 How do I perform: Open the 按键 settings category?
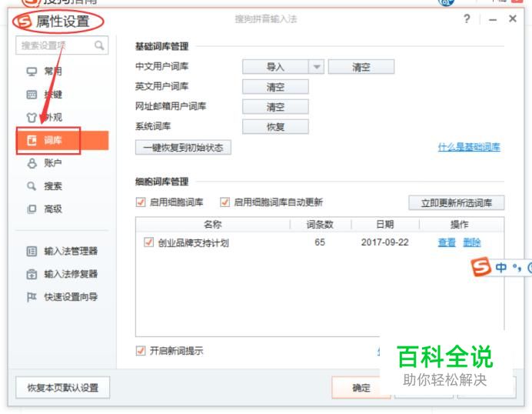(52, 95)
